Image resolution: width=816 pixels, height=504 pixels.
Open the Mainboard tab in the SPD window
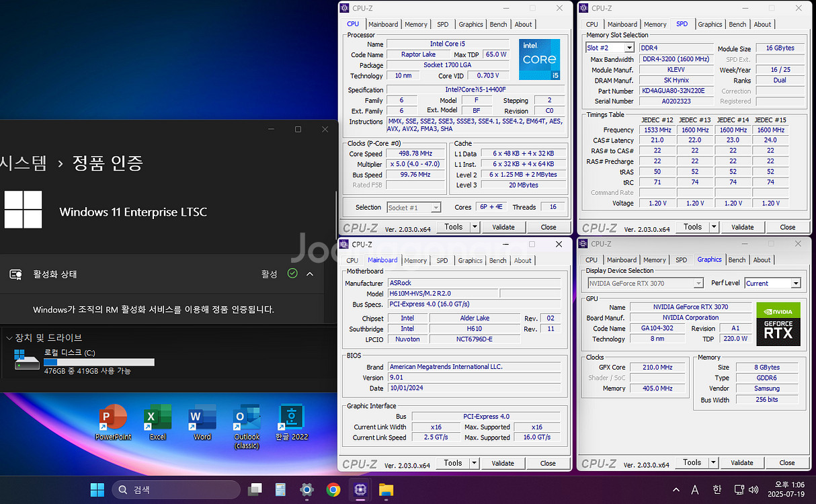[622, 24]
